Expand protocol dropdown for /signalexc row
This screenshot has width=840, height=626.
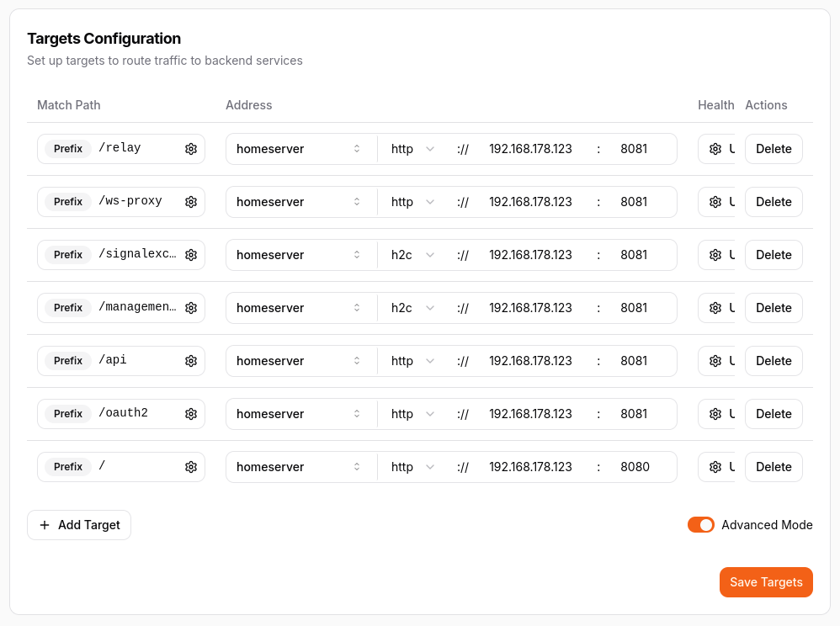coord(412,255)
